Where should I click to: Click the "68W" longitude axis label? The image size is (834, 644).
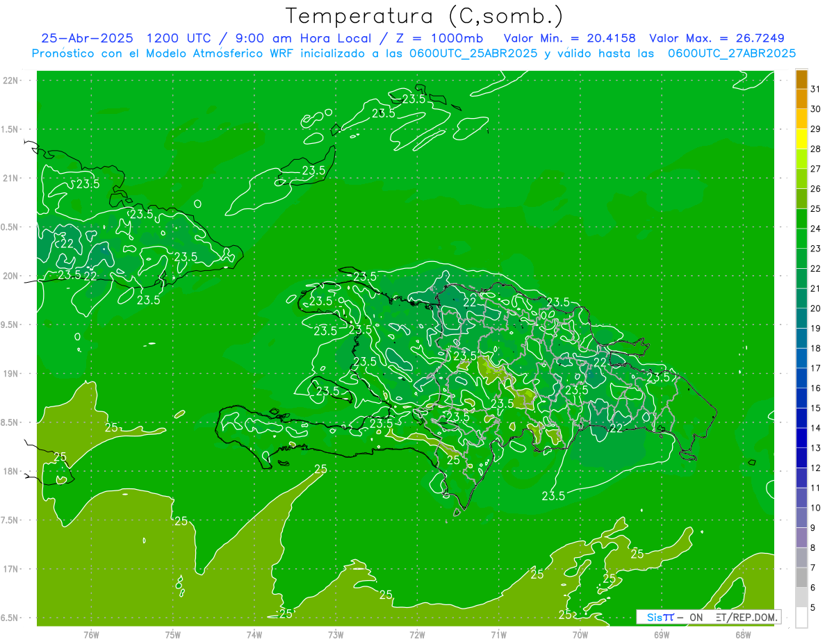[x=743, y=634]
